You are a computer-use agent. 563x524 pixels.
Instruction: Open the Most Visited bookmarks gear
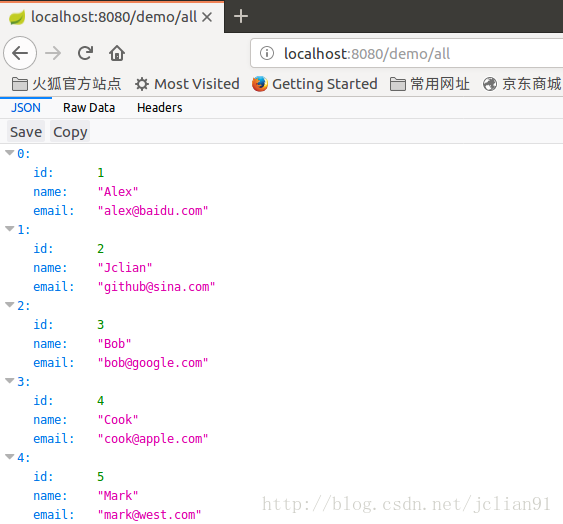click(x=187, y=84)
